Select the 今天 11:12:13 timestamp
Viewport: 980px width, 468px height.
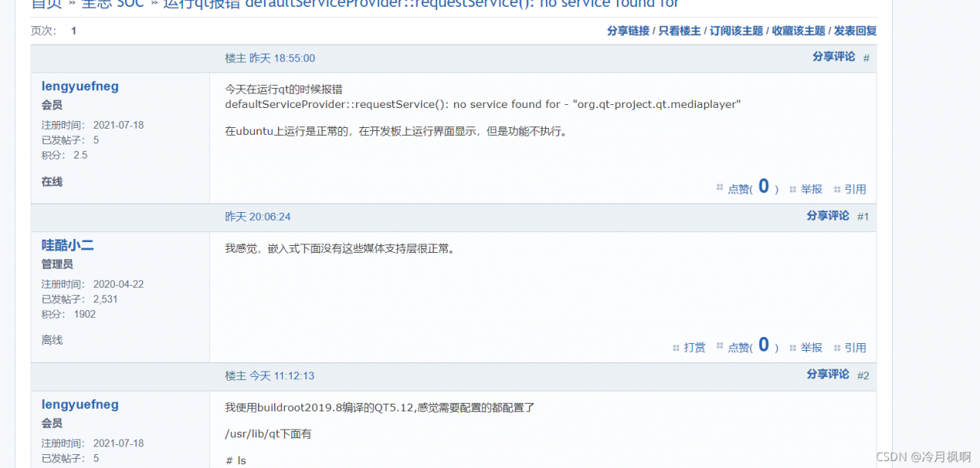282,376
